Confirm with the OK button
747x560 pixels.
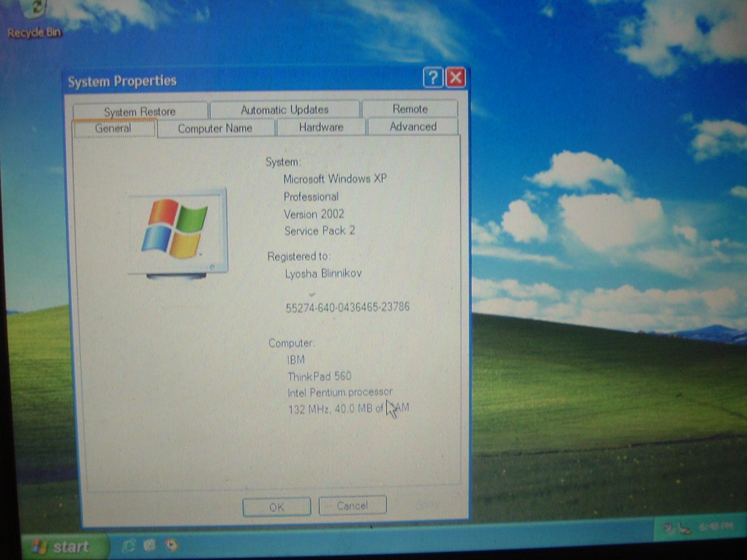277,507
